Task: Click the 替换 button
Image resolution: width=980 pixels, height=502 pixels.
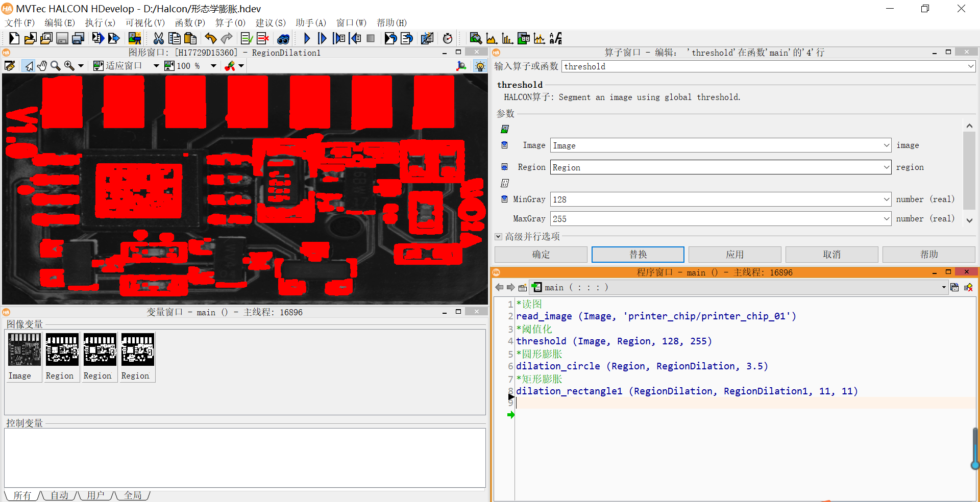Action: point(638,255)
